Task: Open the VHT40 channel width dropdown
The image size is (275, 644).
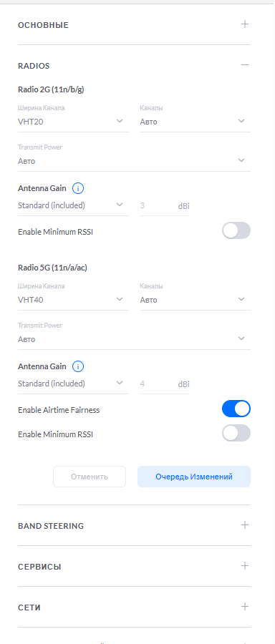Action: [73, 300]
